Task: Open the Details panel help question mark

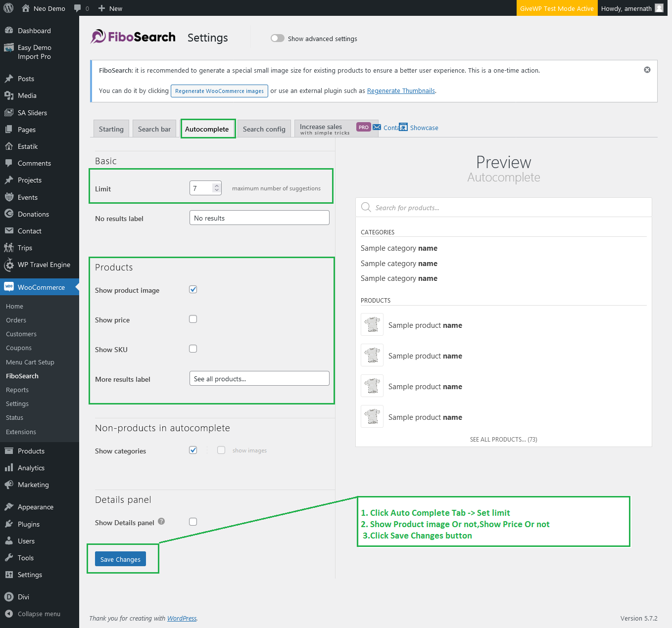Action: tap(161, 521)
